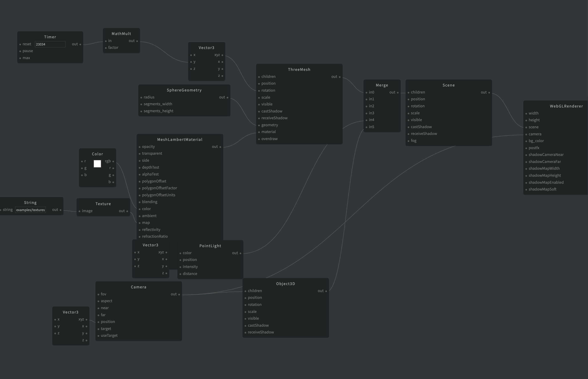
Task: Click the String node text field
Action: pyautogui.click(x=30, y=210)
